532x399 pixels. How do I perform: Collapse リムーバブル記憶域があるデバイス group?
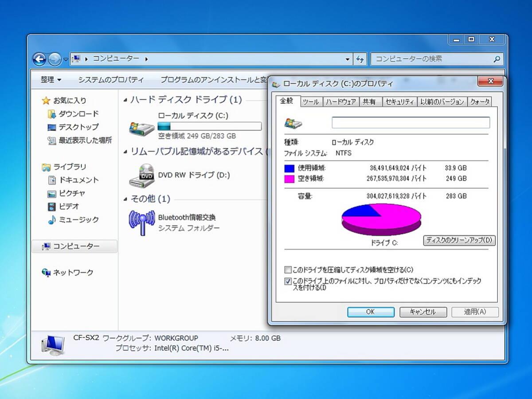tap(125, 152)
